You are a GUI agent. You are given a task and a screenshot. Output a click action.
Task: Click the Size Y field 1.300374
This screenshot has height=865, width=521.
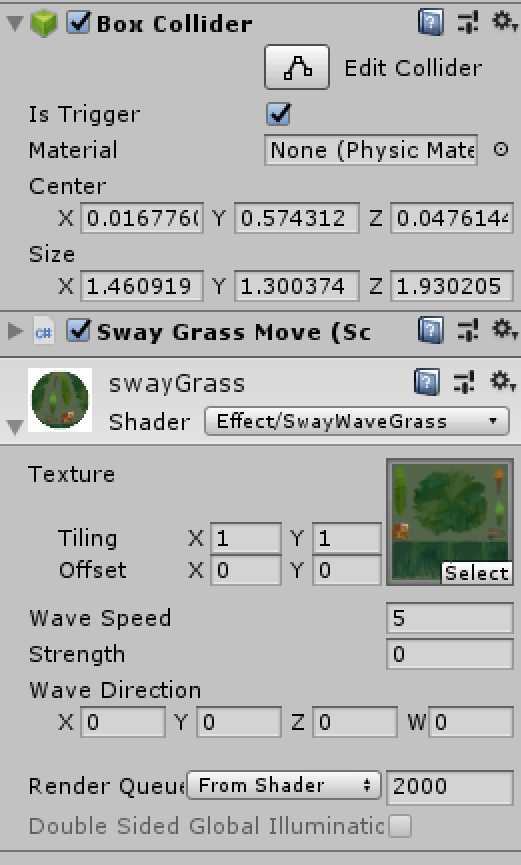(x=296, y=286)
